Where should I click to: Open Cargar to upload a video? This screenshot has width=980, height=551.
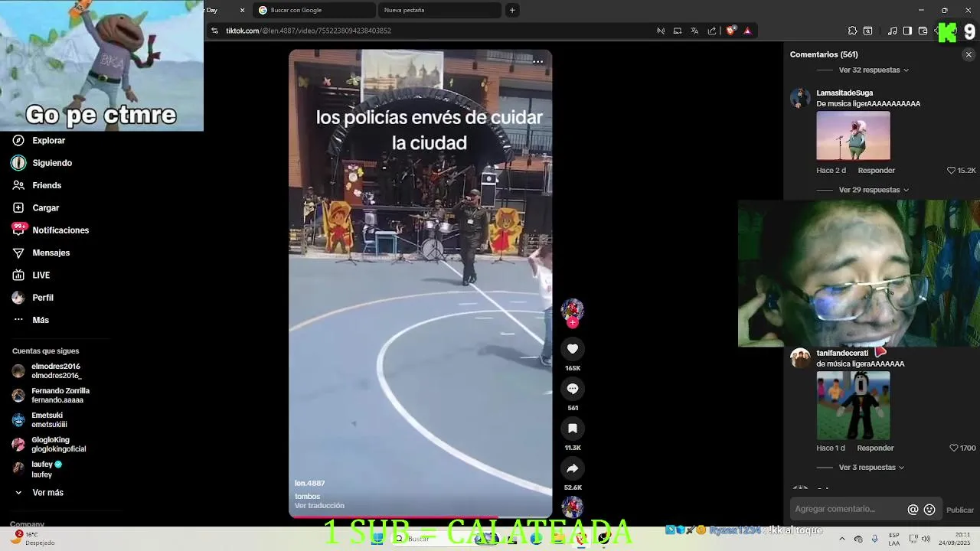(x=35, y=208)
